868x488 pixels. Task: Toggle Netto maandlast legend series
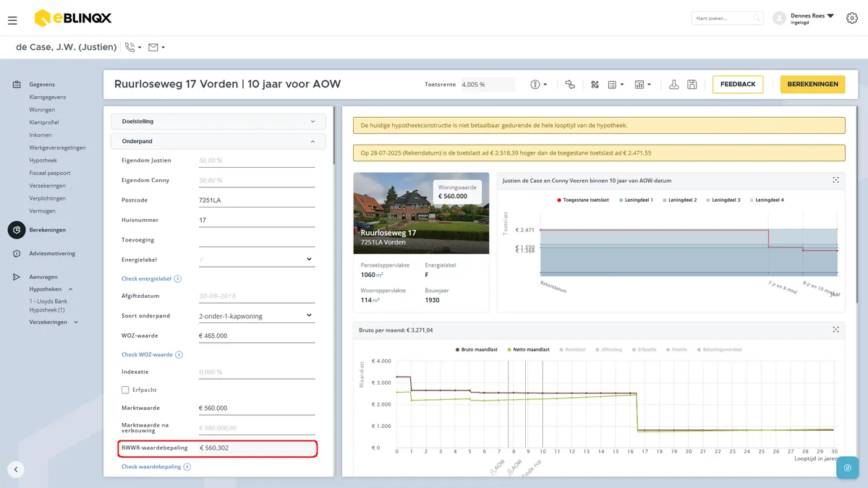coord(529,349)
